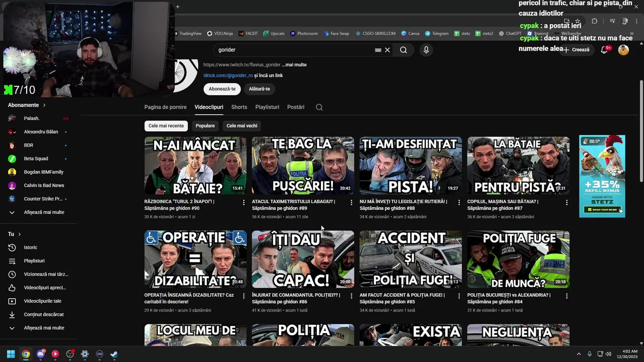The width and height of the screenshot is (644, 362).
Task: Open Canva bookmark
Action: [x=410, y=34]
